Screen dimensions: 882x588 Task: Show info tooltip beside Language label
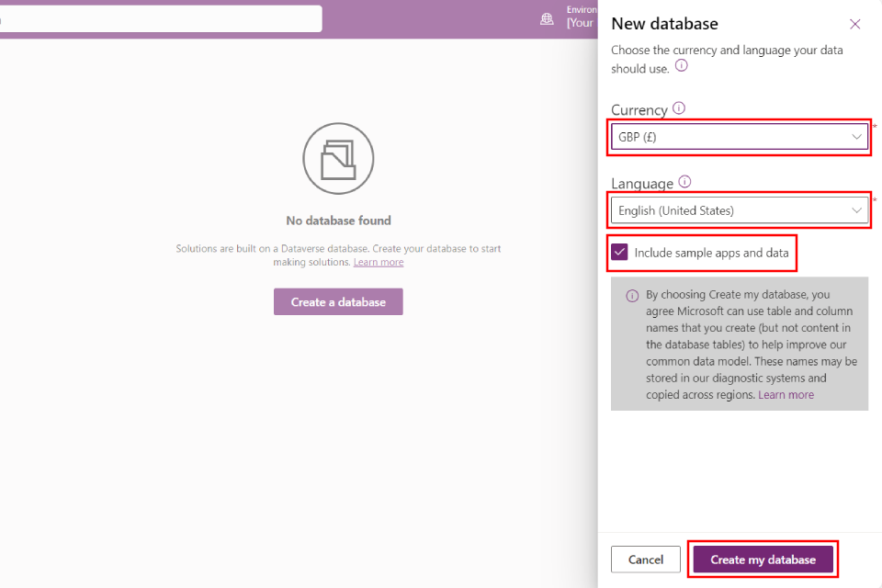coord(684,182)
